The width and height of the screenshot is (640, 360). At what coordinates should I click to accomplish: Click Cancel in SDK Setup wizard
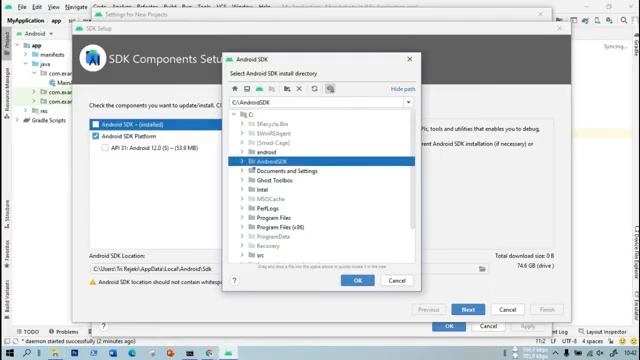tap(507, 309)
